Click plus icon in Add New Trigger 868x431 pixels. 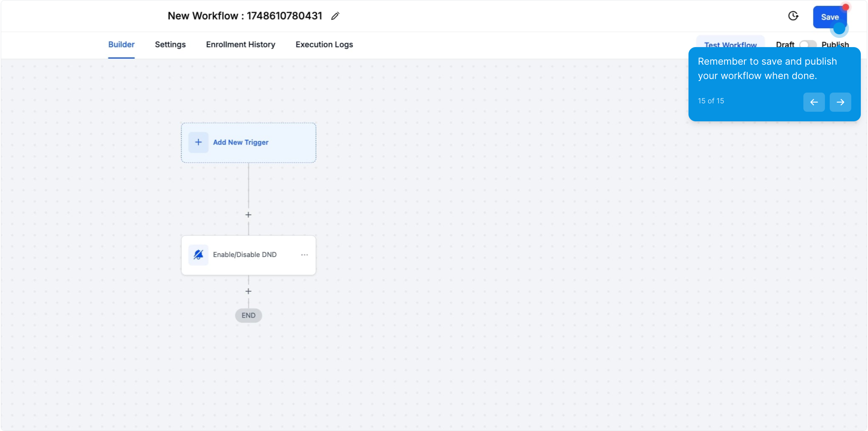pos(198,142)
